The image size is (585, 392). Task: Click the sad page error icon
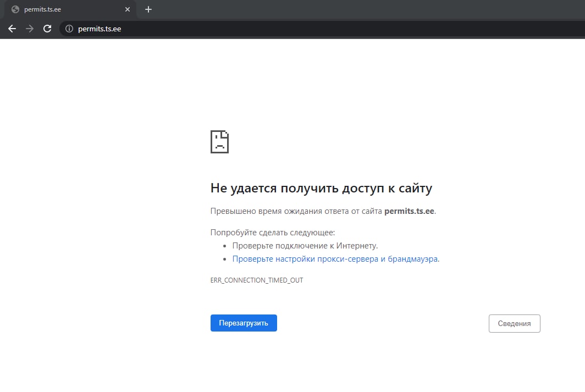[x=219, y=142]
